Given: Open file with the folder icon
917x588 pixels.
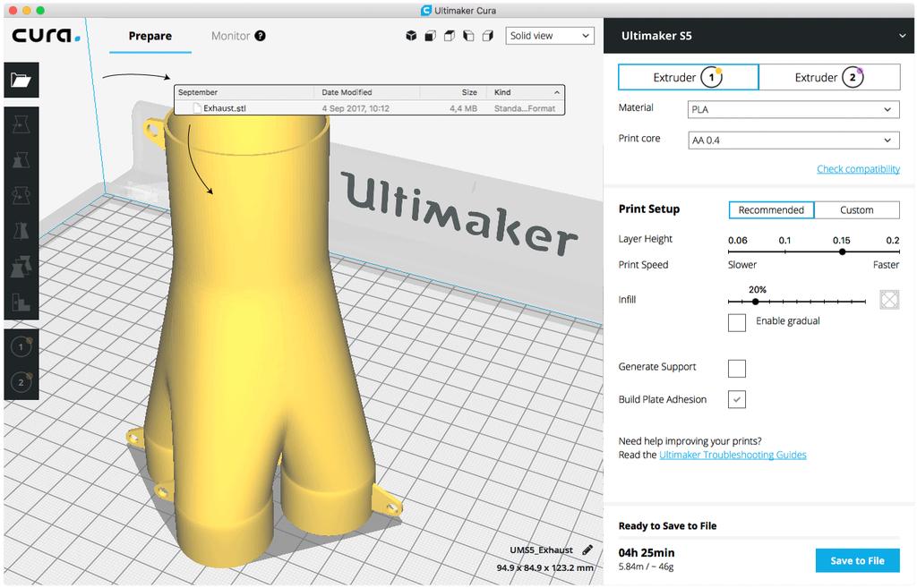Looking at the screenshot, I should point(21,80).
